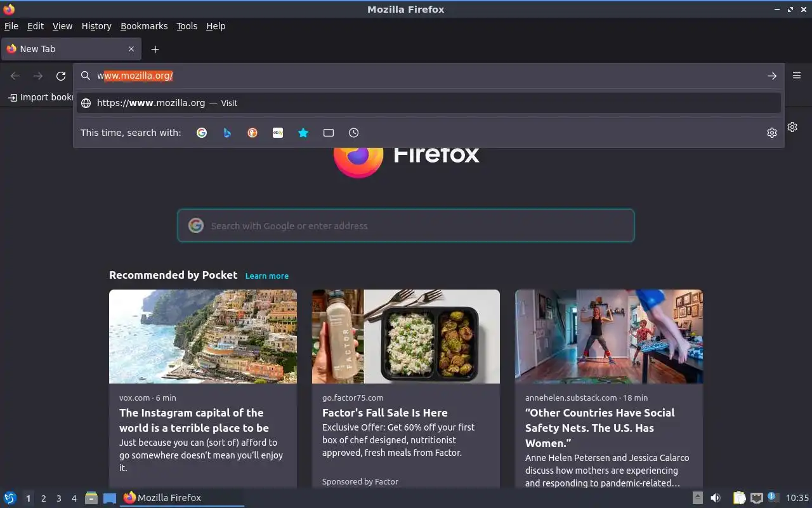
Task: Open the File menu
Action: pos(11,26)
